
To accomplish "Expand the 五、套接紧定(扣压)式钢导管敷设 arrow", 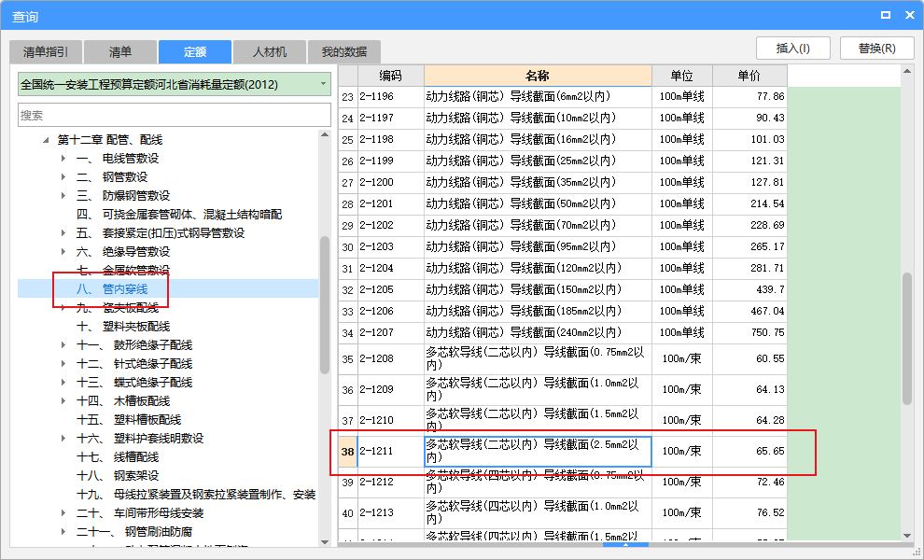I will [x=63, y=232].
